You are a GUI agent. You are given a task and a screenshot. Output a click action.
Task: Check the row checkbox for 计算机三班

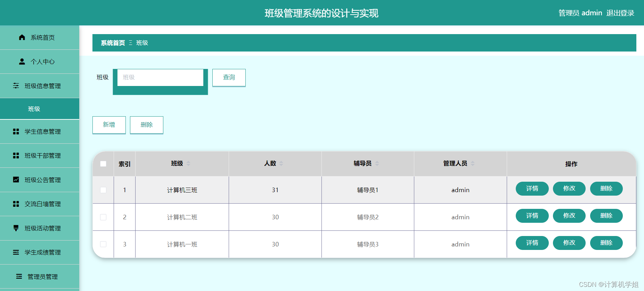click(103, 190)
